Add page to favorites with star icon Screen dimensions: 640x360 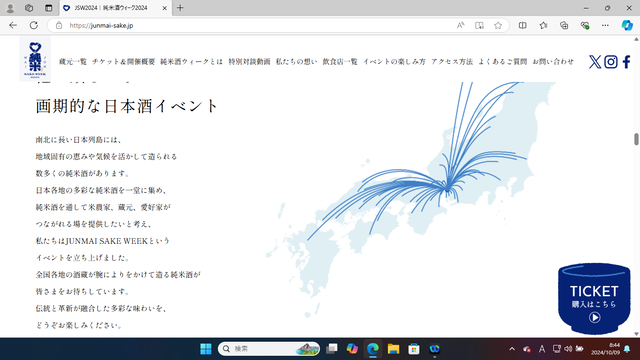pos(498,25)
